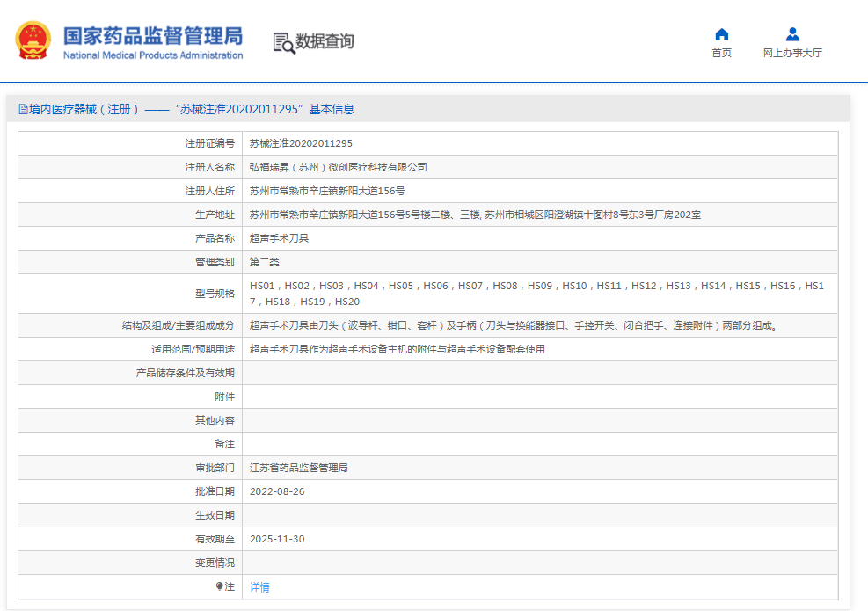Go to 首页 text label
Viewport: 868px width, 611px height.
tap(721, 54)
